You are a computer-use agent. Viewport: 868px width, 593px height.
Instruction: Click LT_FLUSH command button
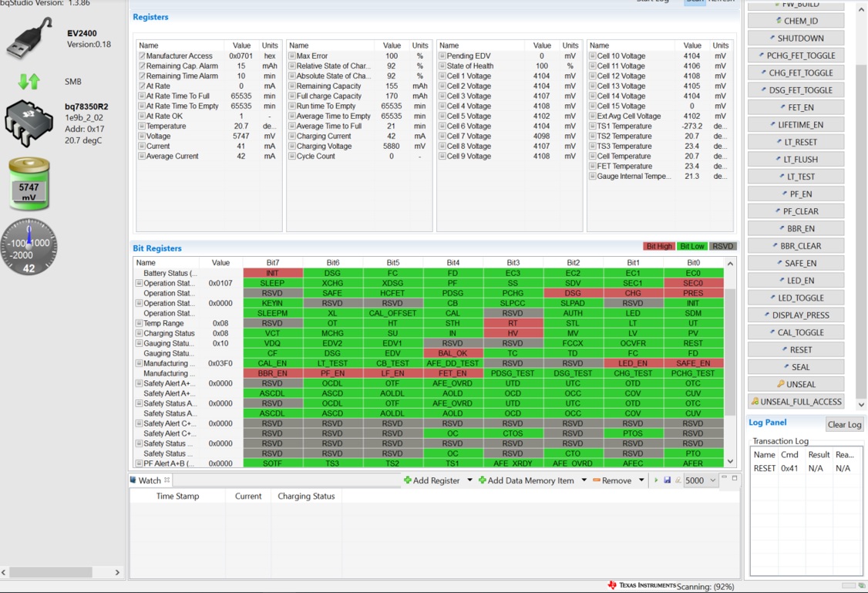(x=796, y=160)
